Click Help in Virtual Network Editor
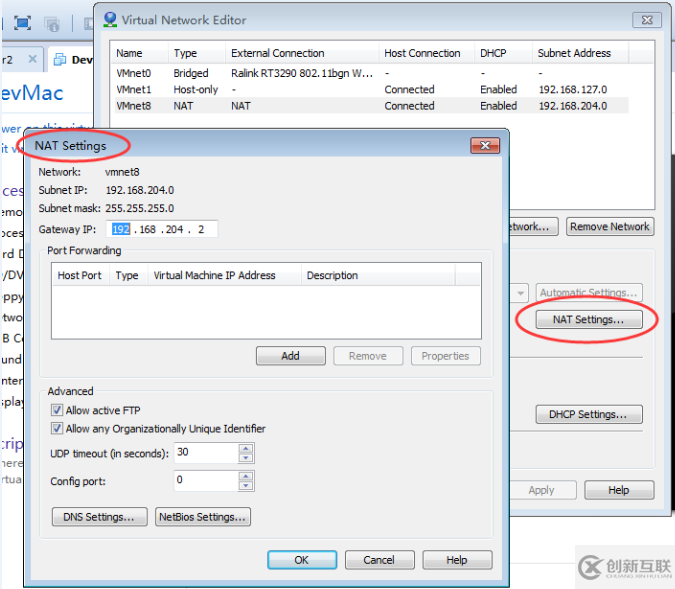This screenshot has height=589, width=675. pyautogui.click(x=619, y=490)
